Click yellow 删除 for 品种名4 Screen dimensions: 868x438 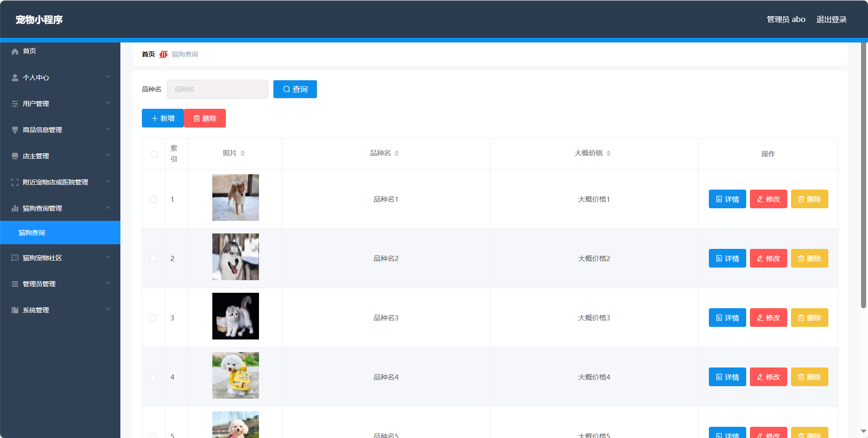pos(810,377)
